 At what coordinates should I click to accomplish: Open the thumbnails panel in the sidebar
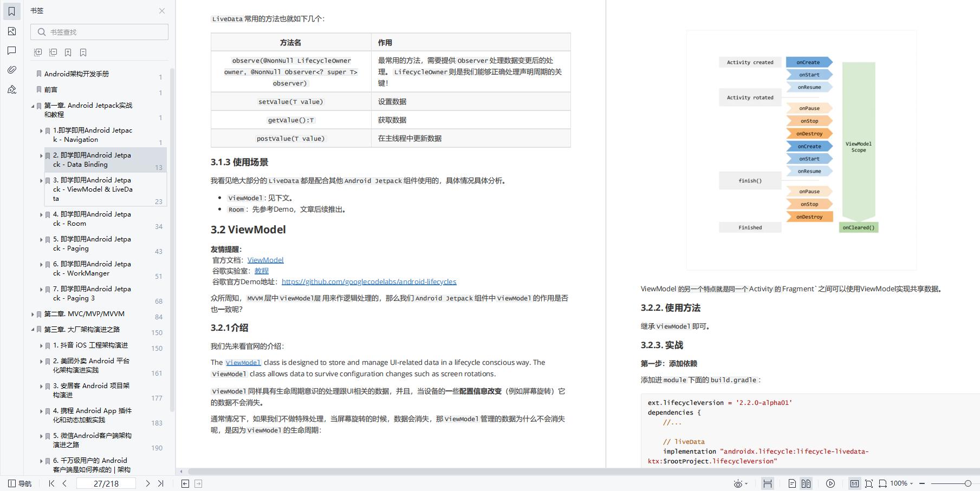(x=12, y=31)
